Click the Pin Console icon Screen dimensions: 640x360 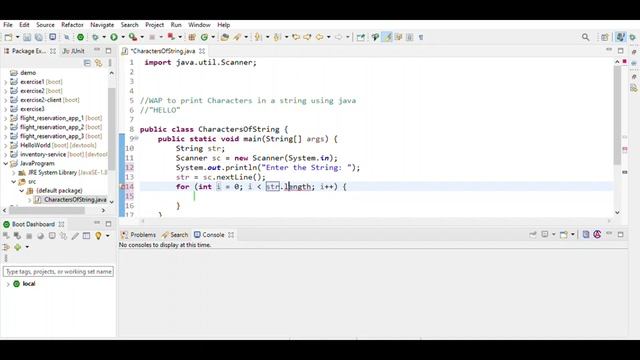point(533,234)
